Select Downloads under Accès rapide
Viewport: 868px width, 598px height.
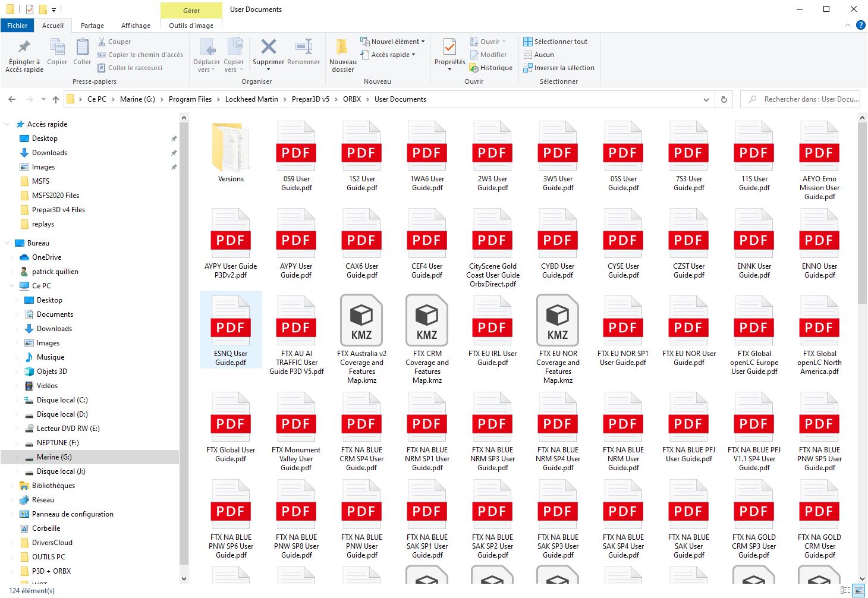49,153
